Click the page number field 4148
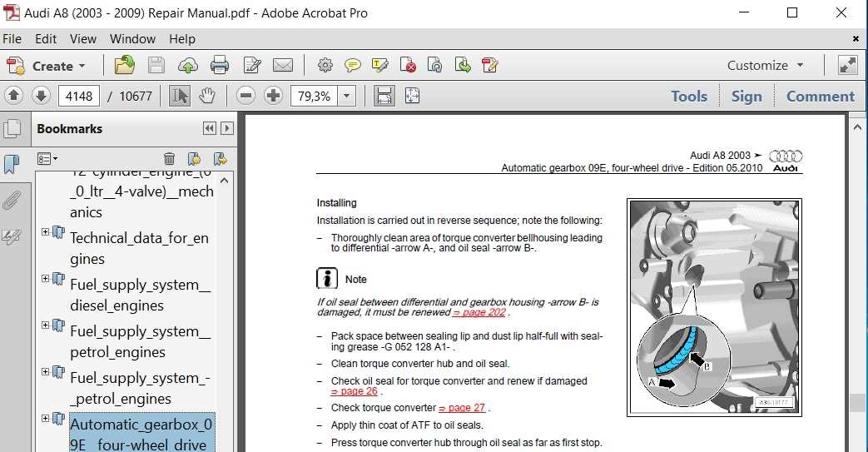Viewport: 868px width, 452px height. (79, 96)
